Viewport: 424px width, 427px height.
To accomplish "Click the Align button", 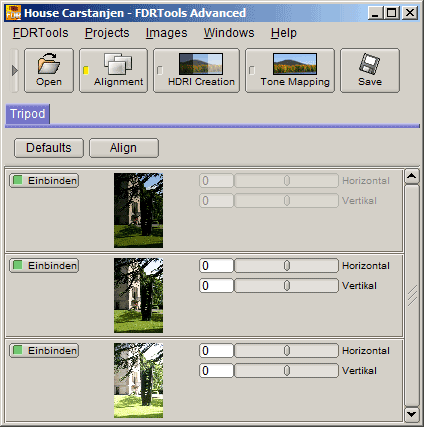I will click(x=124, y=148).
